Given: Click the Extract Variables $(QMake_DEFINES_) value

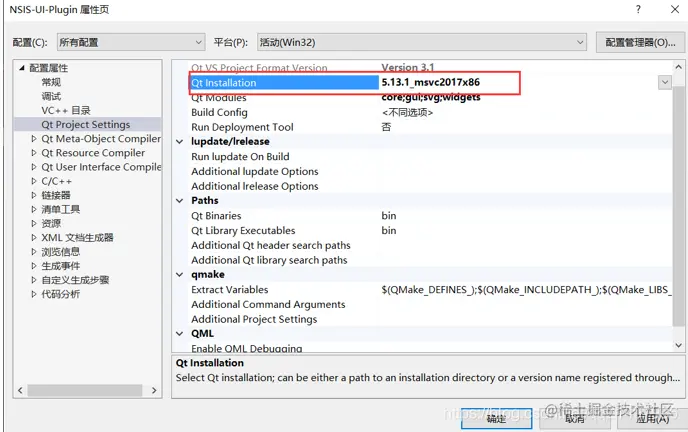Looking at the screenshot, I should click(x=526, y=289).
